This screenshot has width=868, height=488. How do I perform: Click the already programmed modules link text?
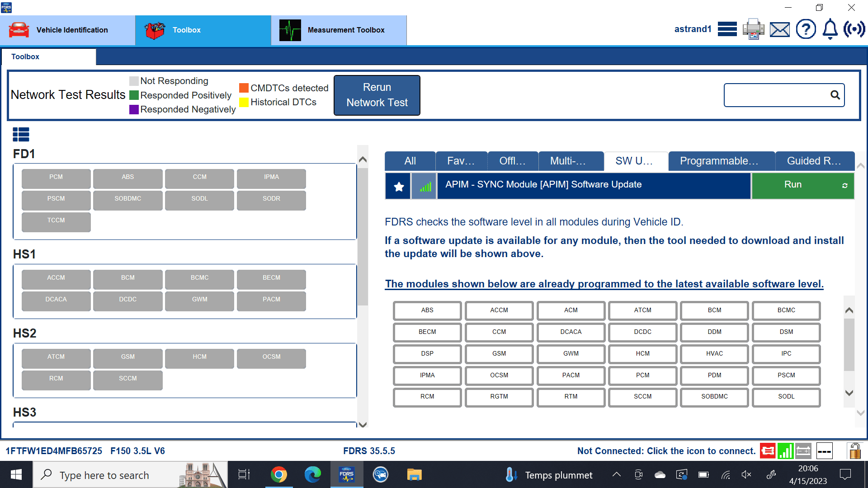(x=604, y=284)
